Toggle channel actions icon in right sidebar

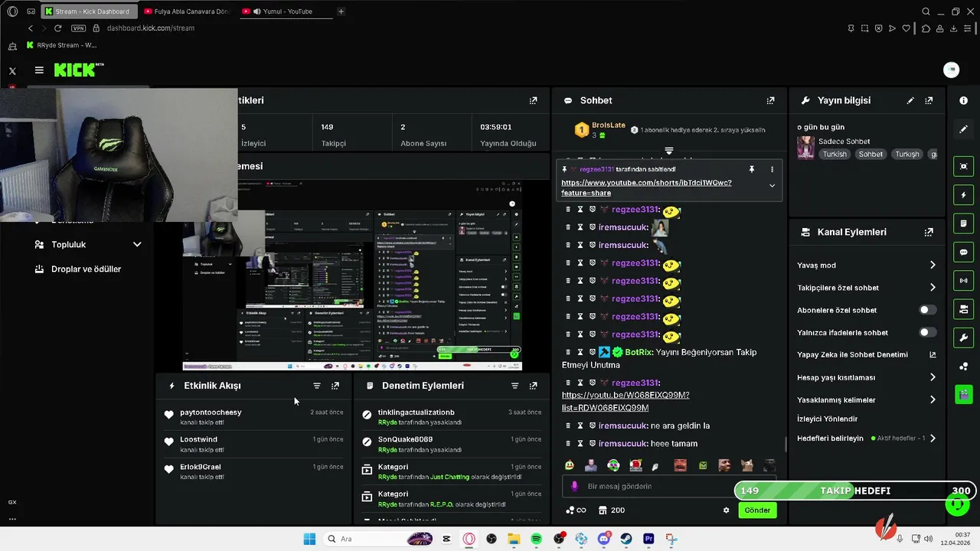coord(963,309)
